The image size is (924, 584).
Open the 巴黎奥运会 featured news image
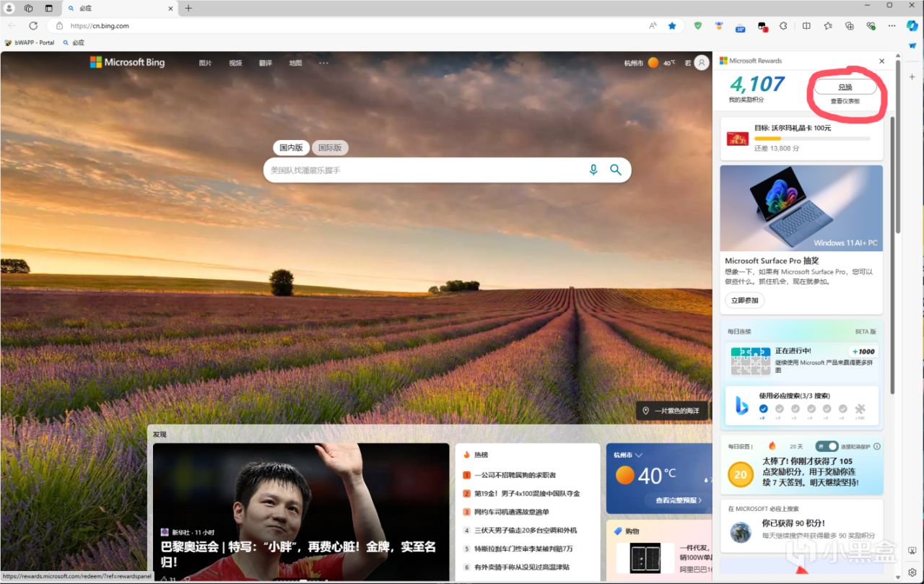[x=301, y=512]
